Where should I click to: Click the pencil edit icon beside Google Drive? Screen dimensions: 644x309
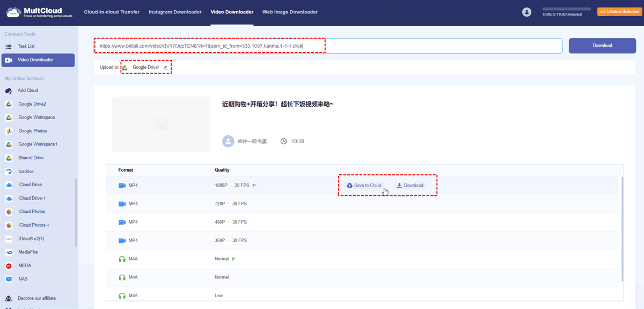(x=165, y=67)
